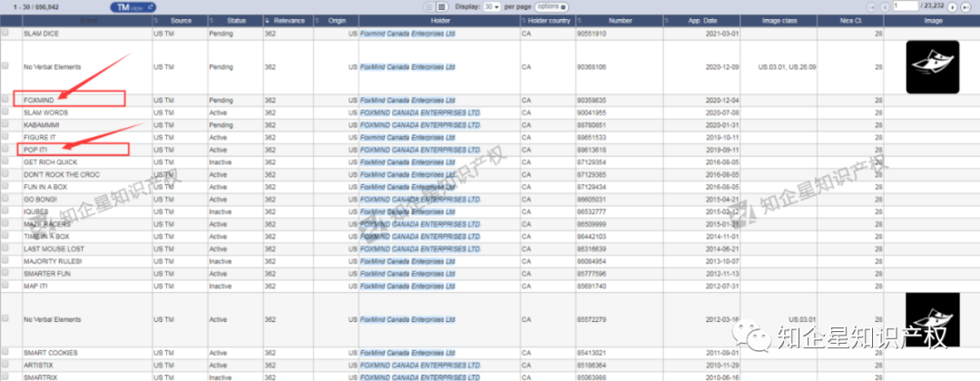The width and height of the screenshot is (980, 381).
Task: Click the Image column header
Action: [932, 21]
